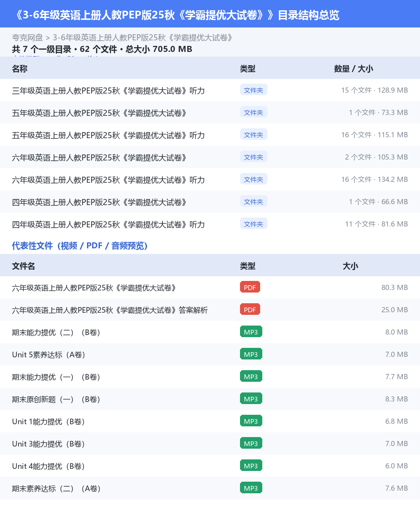420x513 pixels.
Task: Click the 8.3 MB size cell
Action: pyautogui.click(x=396, y=399)
